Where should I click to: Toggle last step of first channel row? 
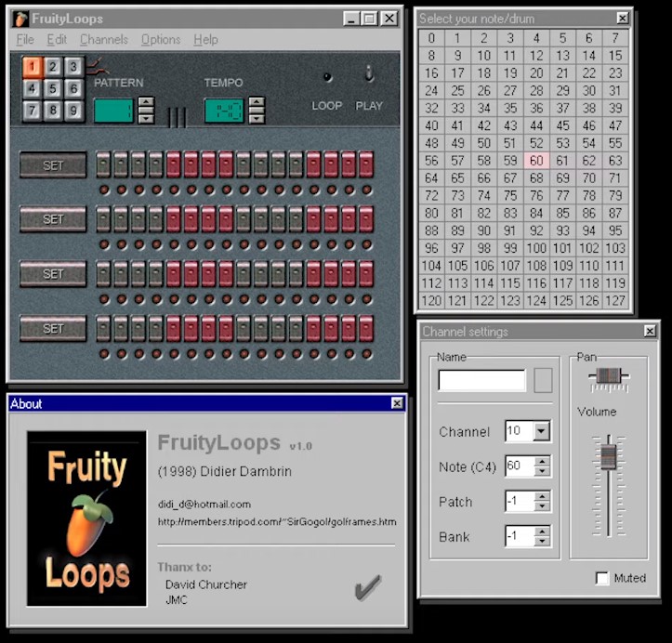coord(366,164)
